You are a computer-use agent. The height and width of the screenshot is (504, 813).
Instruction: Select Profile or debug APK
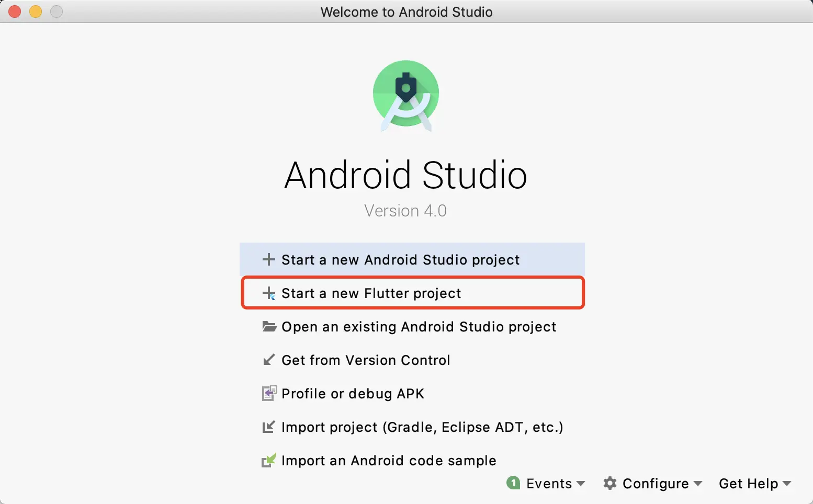click(412, 393)
